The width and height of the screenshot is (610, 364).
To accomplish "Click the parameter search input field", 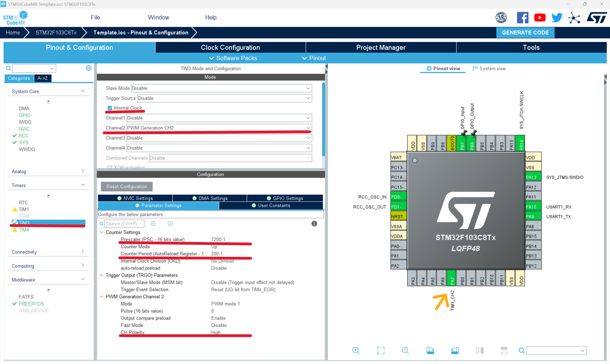I will tap(124, 224).
